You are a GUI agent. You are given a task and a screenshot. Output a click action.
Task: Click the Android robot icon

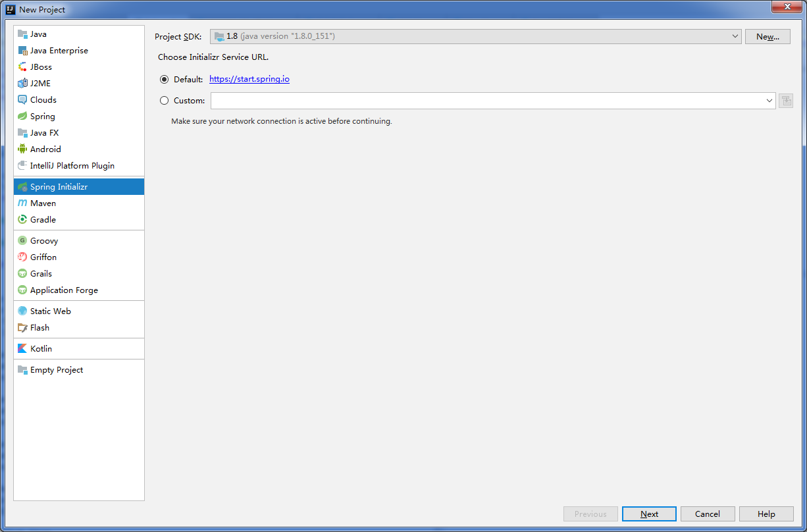(x=22, y=149)
